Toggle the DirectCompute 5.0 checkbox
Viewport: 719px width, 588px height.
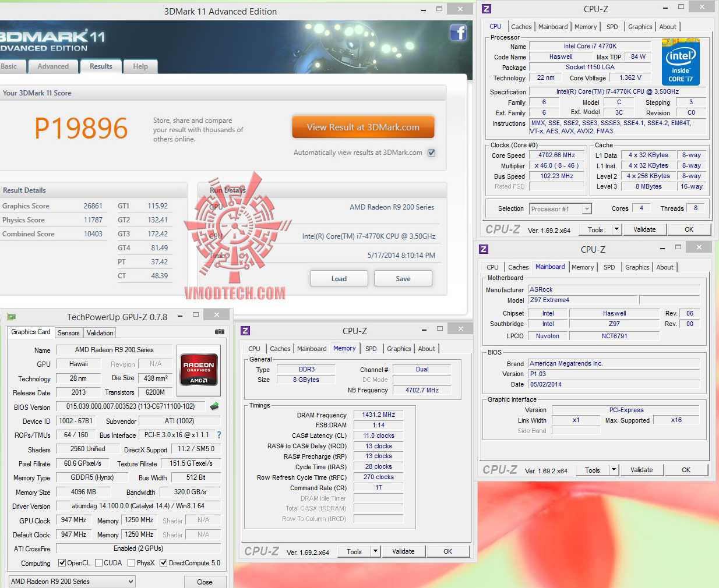click(164, 563)
